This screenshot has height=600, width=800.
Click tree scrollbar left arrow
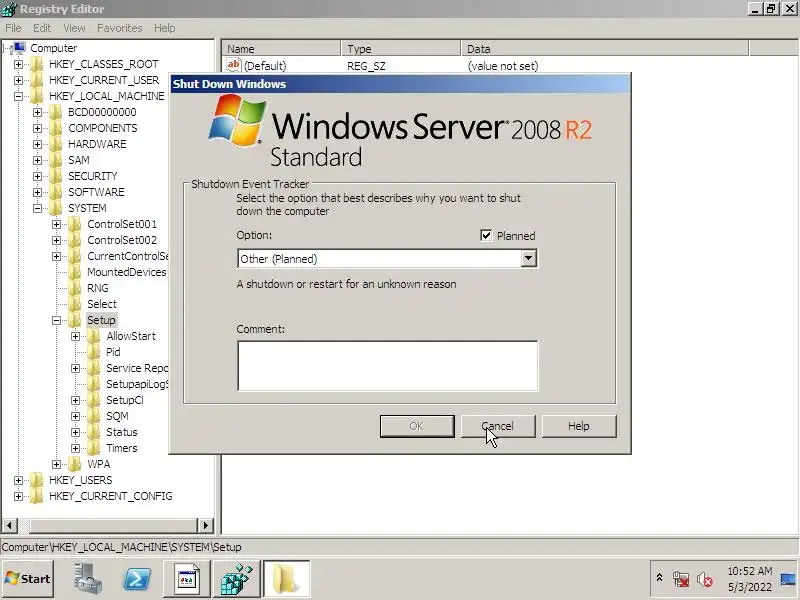10,525
